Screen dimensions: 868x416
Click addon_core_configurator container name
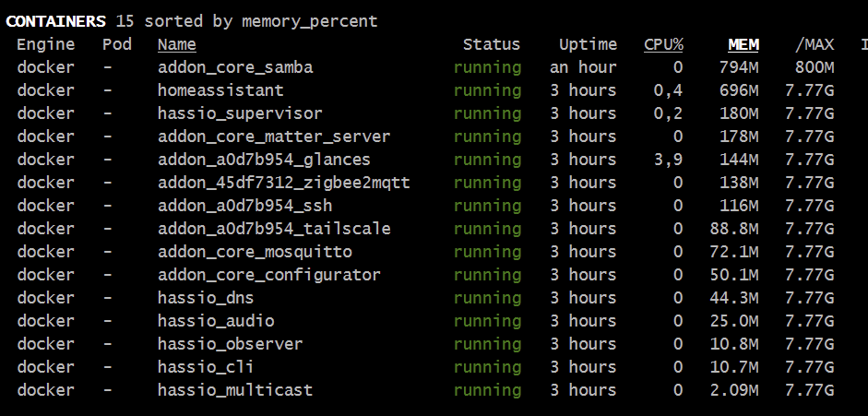pyautogui.click(x=269, y=275)
